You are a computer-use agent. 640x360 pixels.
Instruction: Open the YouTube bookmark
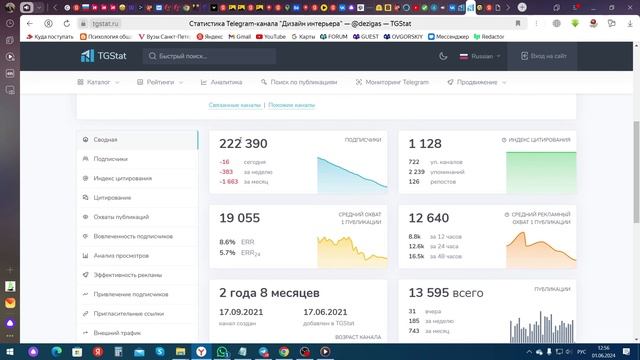click(x=271, y=37)
